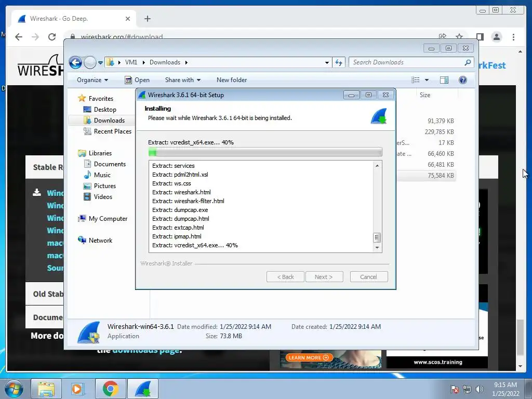The image size is (532, 399).
Task: Open the Explorer recent locations dropdown arrow
Action: click(x=100, y=63)
